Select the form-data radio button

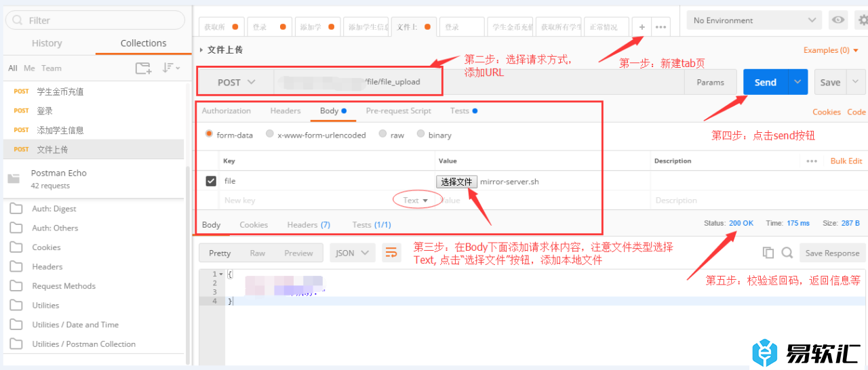tap(210, 134)
